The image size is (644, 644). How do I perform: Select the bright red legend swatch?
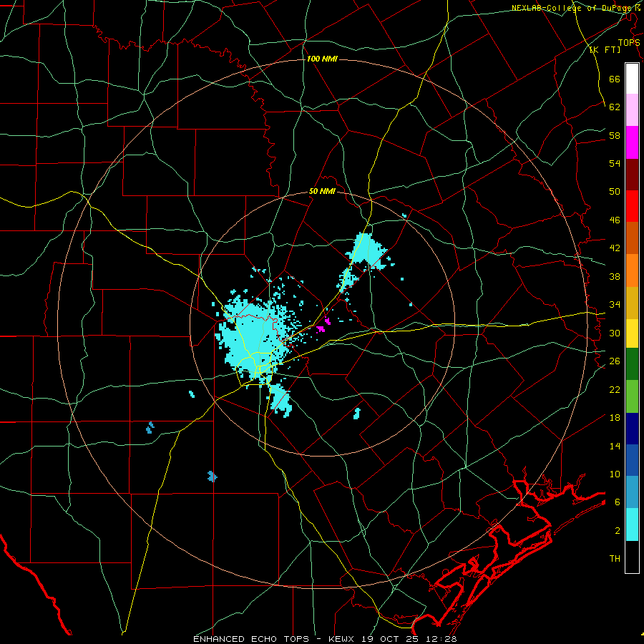coord(632,206)
